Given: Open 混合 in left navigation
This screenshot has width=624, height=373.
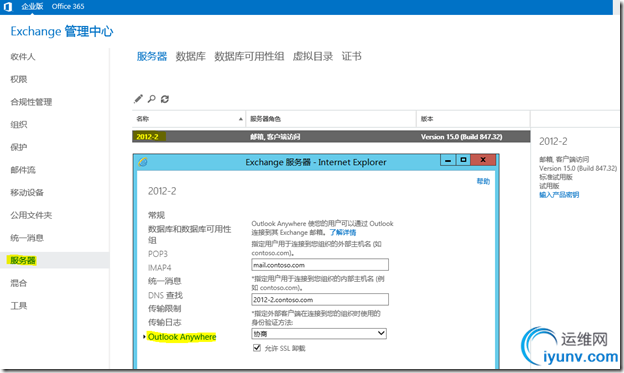Looking at the screenshot, I should coord(19,283).
